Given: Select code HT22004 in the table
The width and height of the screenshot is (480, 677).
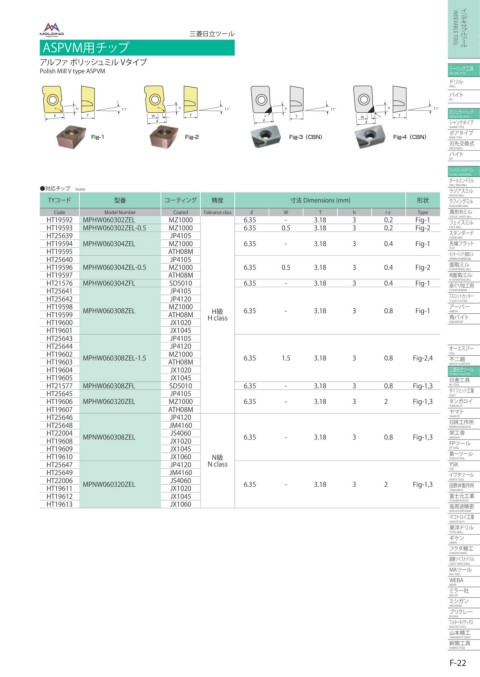Looking at the screenshot, I should (60, 433).
